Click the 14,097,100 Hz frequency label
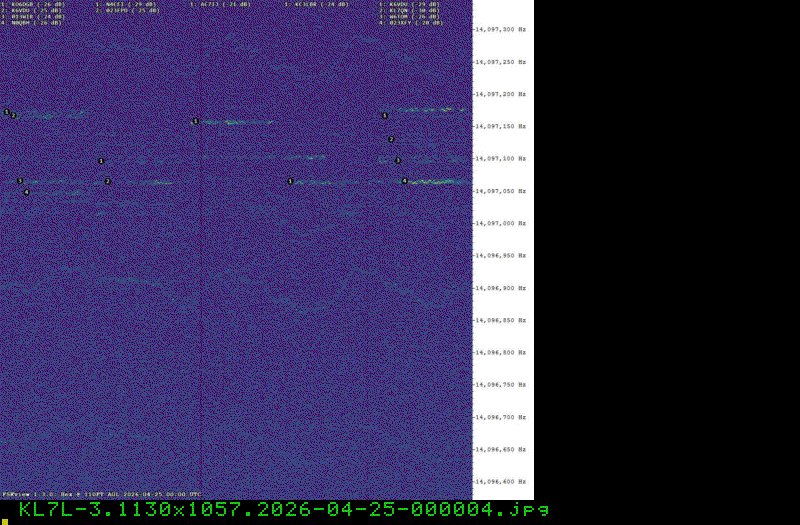Viewport: 800px width, 525px height. [500, 159]
